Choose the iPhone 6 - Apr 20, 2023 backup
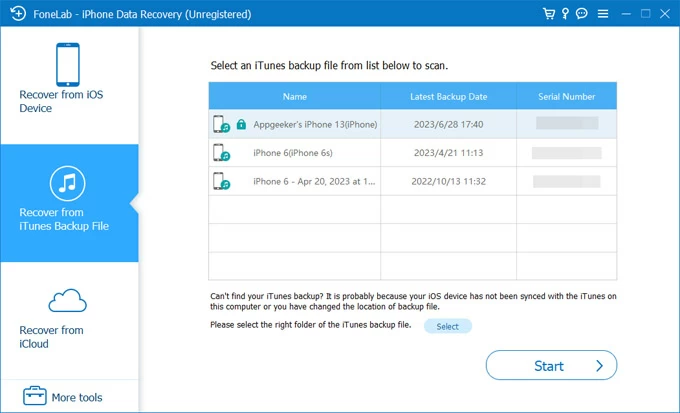The height and width of the screenshot is (413, 680). pyautogui.click(x=412, y=181)
